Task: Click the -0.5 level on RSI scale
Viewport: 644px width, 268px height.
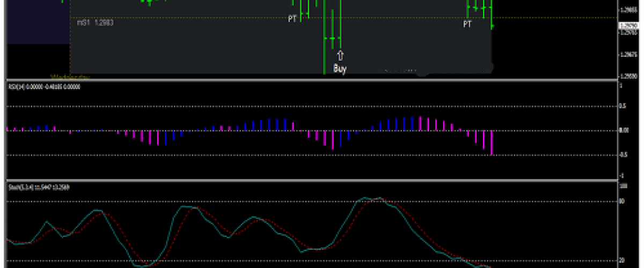Action: 624,155
